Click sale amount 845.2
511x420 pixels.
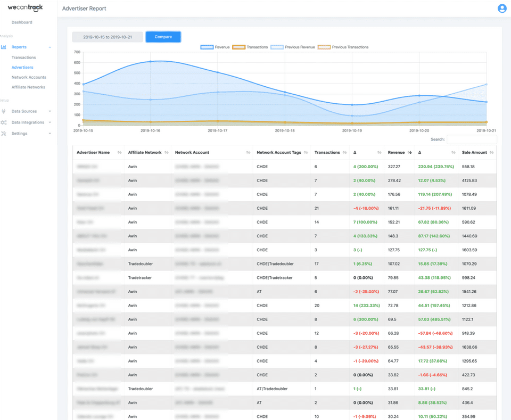pyautogui.click(x=467, y=389)
